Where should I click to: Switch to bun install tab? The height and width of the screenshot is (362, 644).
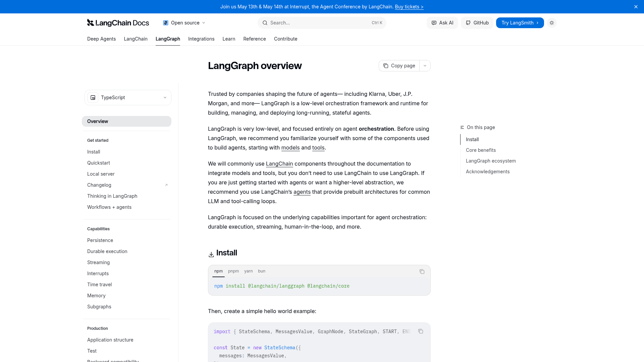(262, 271)
